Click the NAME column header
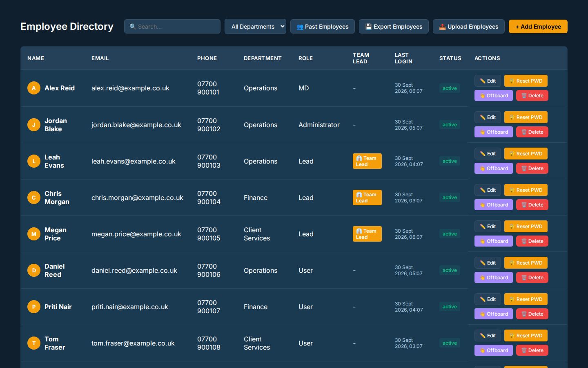 point(36,58)
